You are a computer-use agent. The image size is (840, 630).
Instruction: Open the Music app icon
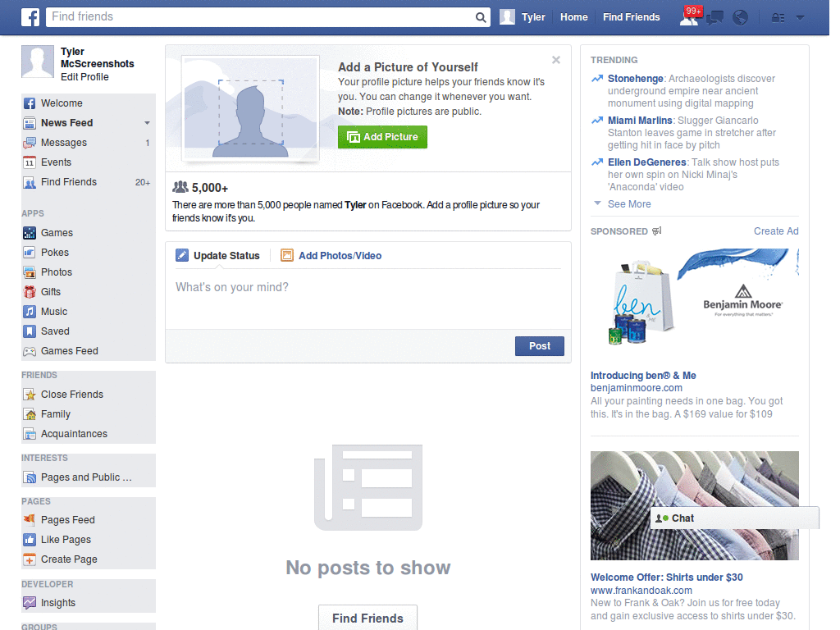30,312
